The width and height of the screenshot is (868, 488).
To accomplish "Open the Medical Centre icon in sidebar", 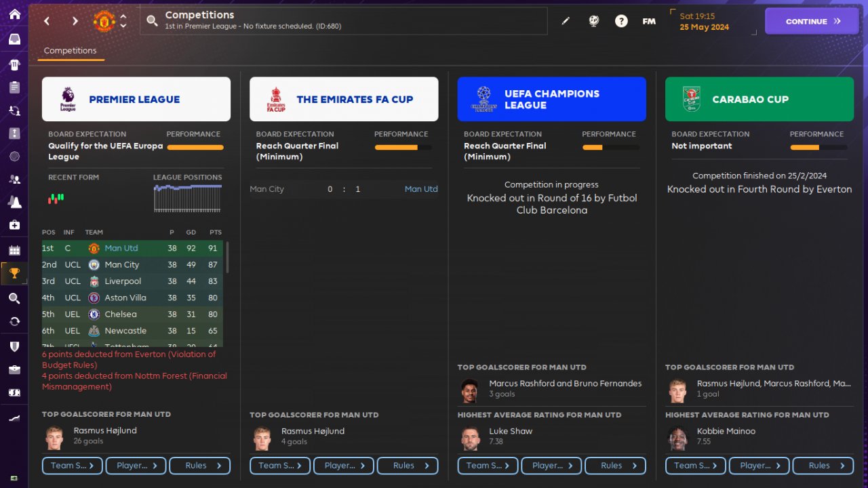I will (x=14, y=224).
